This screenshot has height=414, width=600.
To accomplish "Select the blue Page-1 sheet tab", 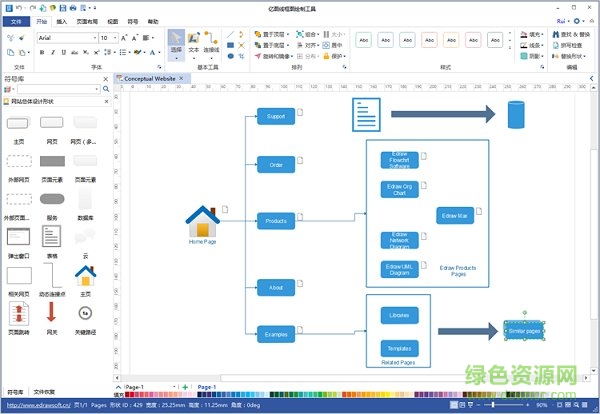I will [207, 387].
